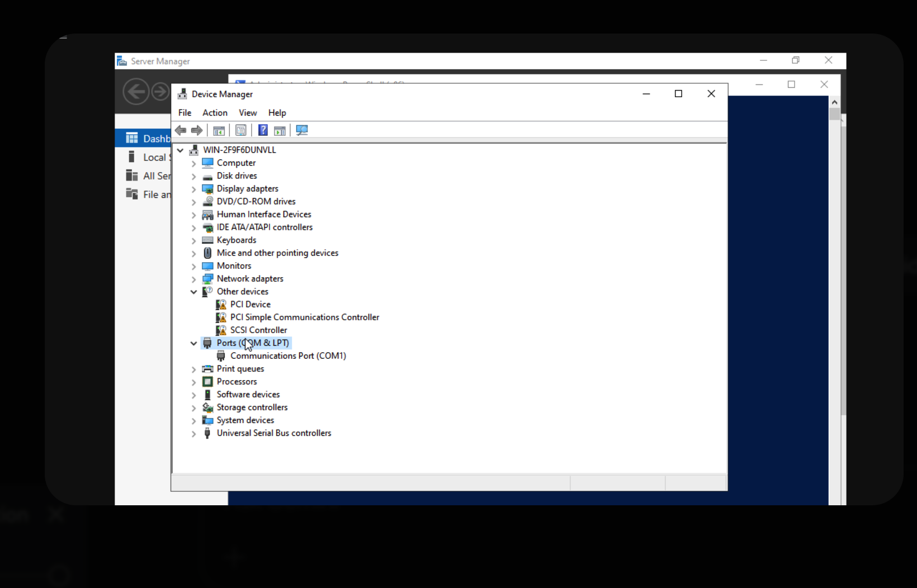Click Scan for hardware changes icon
917x588 pixels.
tap(302, 130)
